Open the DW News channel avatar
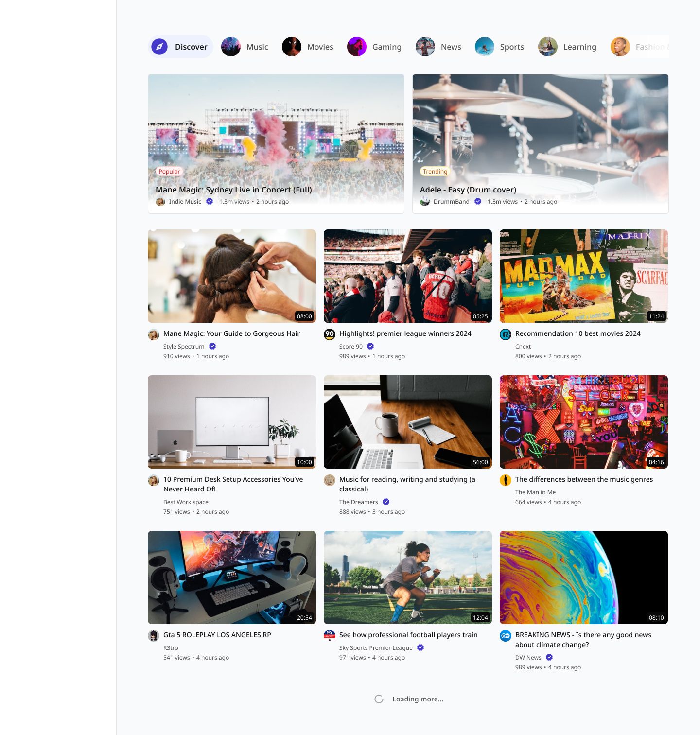 click(506, 636)
